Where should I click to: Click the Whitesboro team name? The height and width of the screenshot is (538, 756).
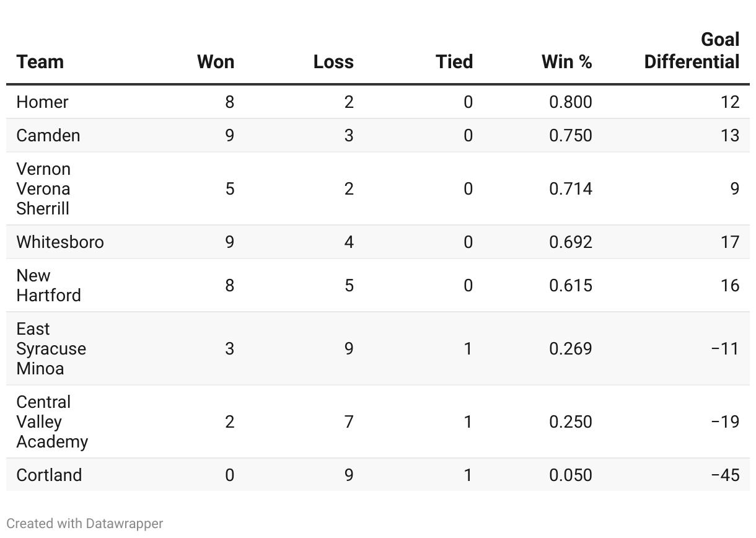tap(60, 242)
